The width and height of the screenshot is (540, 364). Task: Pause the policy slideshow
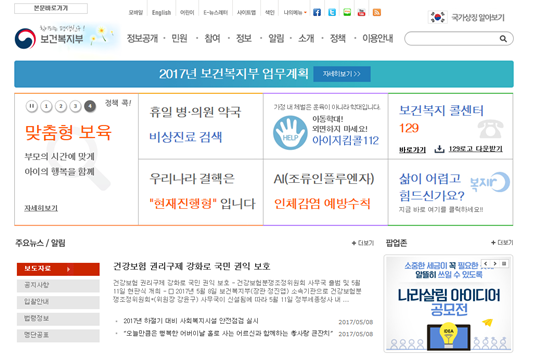click(x=32, y=106)
